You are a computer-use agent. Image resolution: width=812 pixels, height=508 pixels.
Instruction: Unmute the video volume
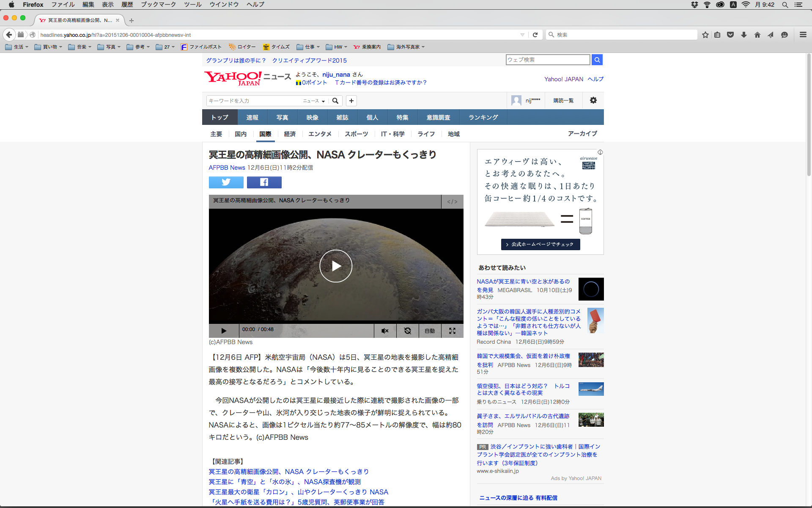[385, 331]
